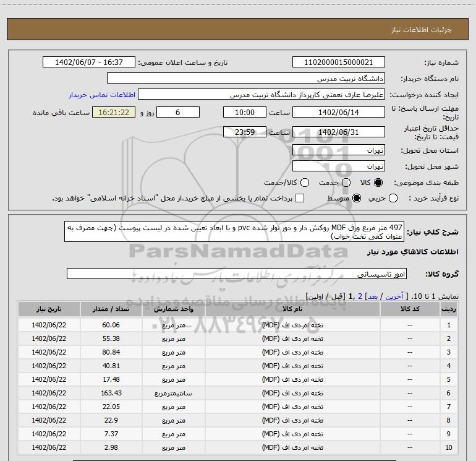476x461 pixels.
Task: Select the سانتیمترمربع unit cell
Action: tap(174, 393)
